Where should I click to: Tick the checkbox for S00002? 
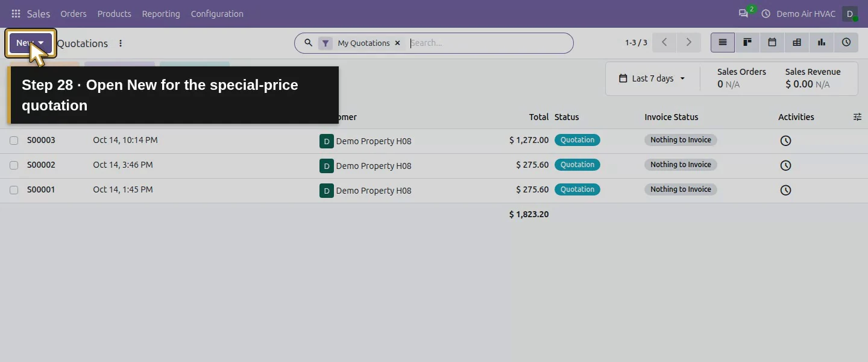(14, 165)
